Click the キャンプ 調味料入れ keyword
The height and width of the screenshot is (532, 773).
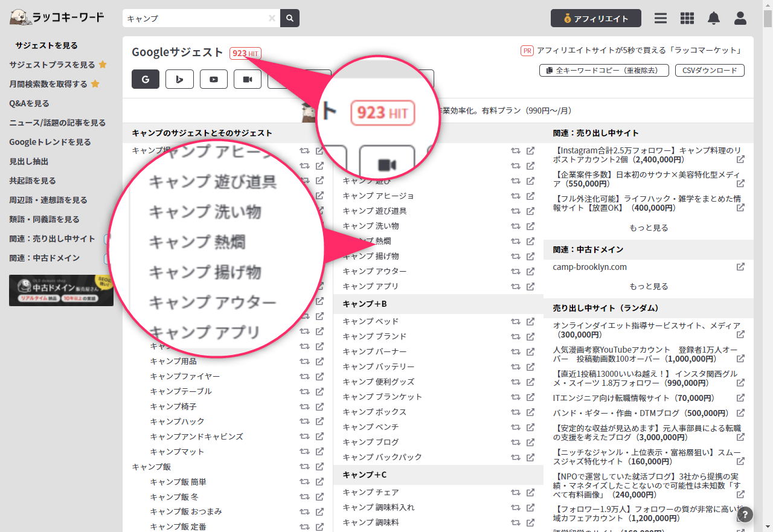click(379, 507)
